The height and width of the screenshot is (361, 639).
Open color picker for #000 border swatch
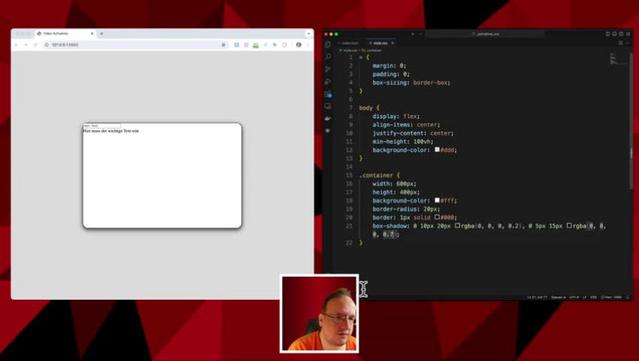(x=437, y=217)
